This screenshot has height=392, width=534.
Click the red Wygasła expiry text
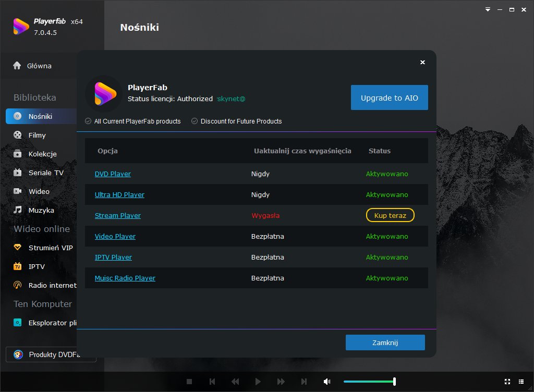(x=265, y=215)
